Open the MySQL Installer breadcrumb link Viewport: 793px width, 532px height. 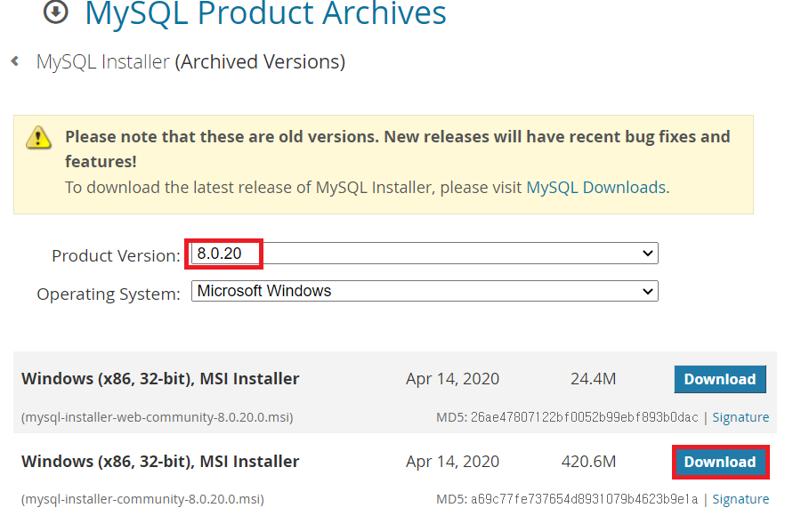[102, 61]
